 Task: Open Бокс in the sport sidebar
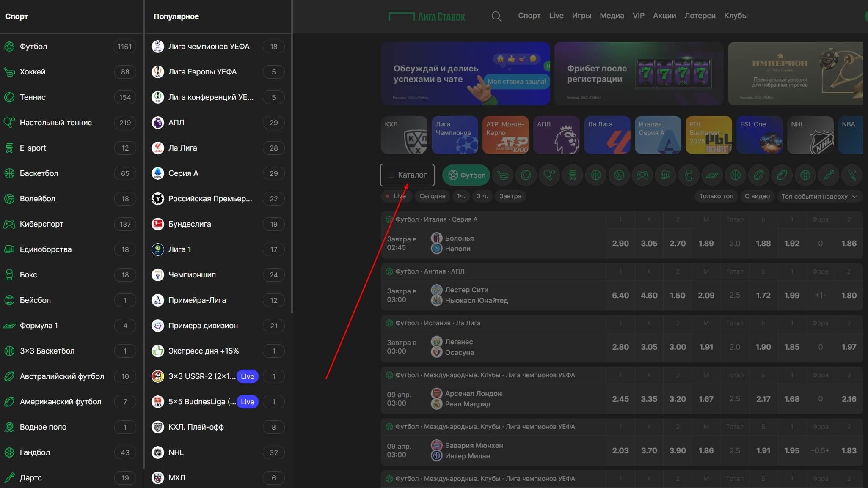tap(70, 275)
